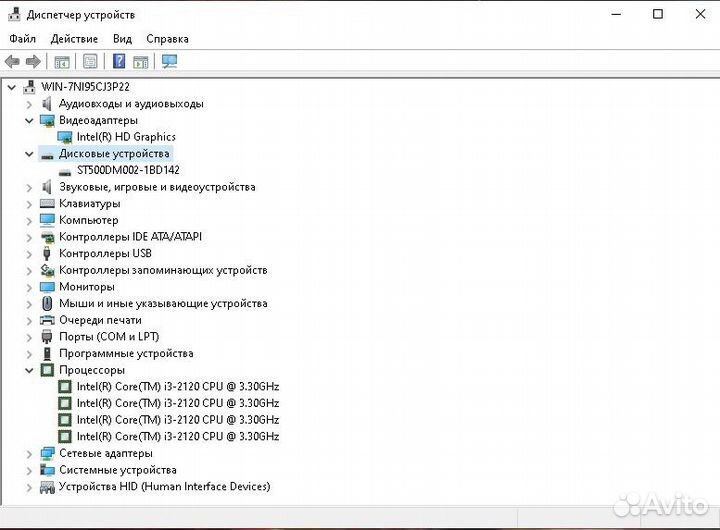Viewport: 720px width, 530px height.
Task: Expand the Контроллеры USB node
Action: (29, 254)
